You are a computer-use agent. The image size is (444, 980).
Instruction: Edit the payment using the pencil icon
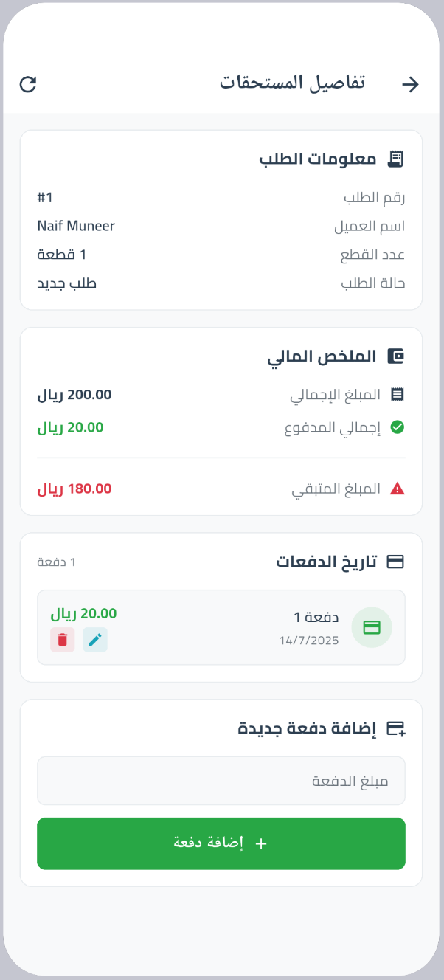95,639
